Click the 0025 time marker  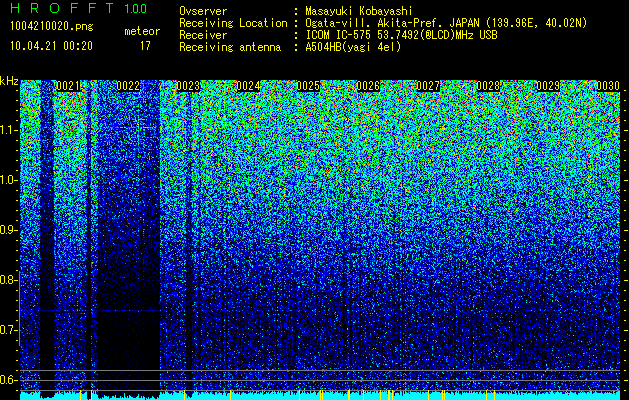coord(308,86)
